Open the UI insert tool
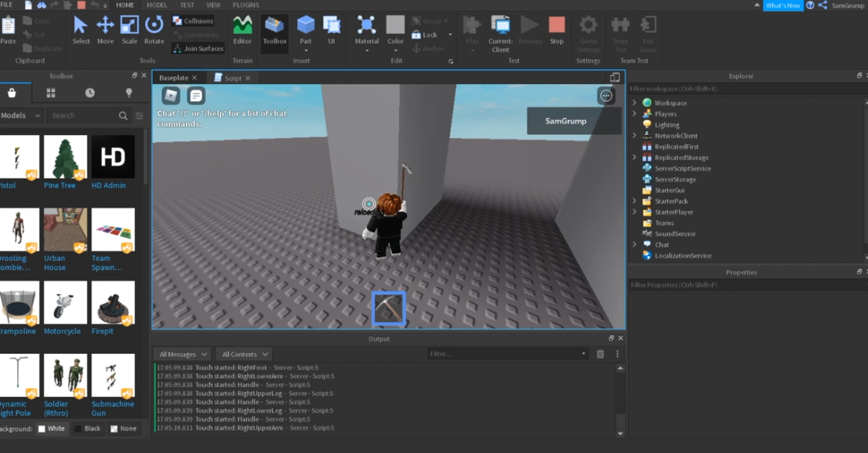 (x=331, y=31)
